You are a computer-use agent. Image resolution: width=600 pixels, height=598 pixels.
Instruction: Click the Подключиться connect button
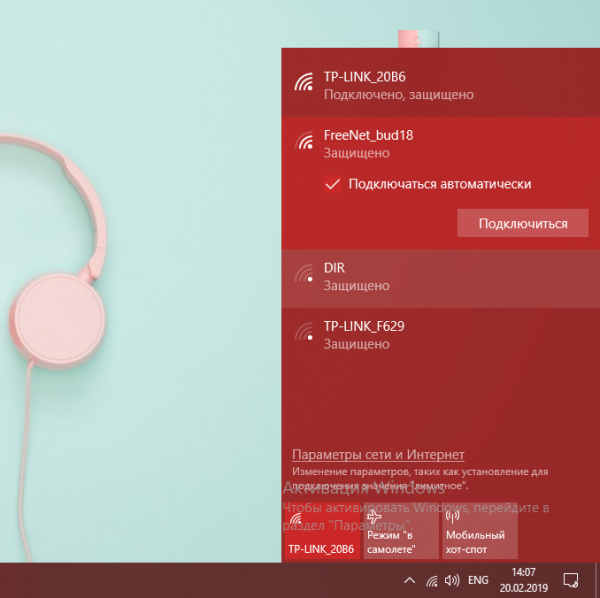pyautogui.click(x=523, y=223)
